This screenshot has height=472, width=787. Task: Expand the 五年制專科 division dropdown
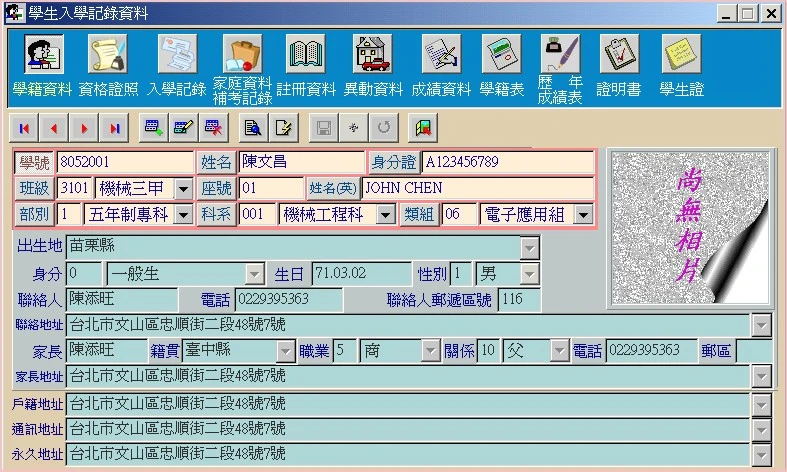tap(183, 215)
